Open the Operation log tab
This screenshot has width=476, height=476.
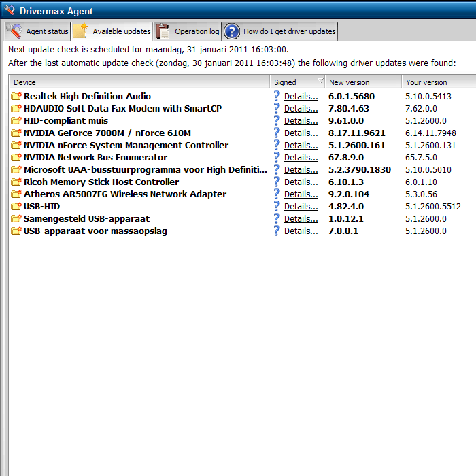tap(187, 31)
